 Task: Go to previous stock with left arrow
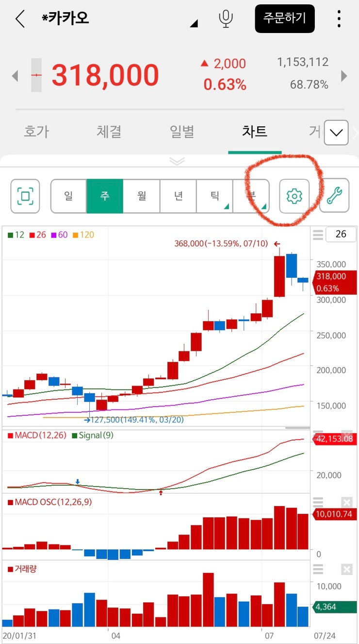[15, 76]
